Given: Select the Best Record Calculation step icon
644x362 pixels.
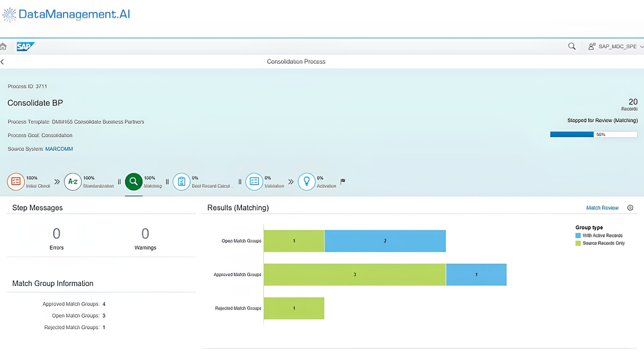Looking at the screenshot, I should point(181,182).
